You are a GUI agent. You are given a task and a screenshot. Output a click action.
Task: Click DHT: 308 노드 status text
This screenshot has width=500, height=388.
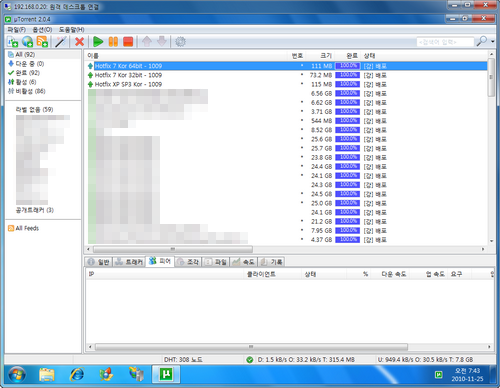[183, 360]
